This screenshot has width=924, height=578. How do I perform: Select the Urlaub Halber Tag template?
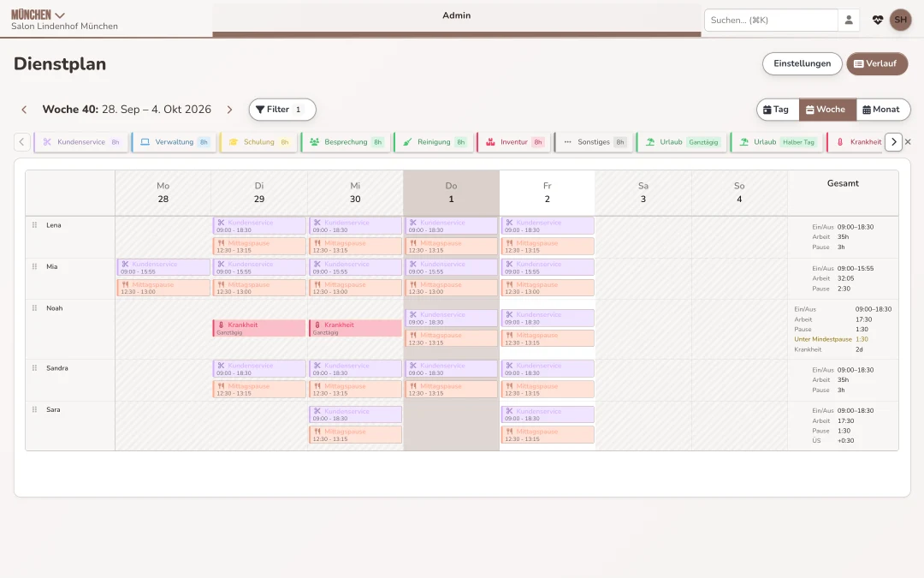(x=777, y=142)
